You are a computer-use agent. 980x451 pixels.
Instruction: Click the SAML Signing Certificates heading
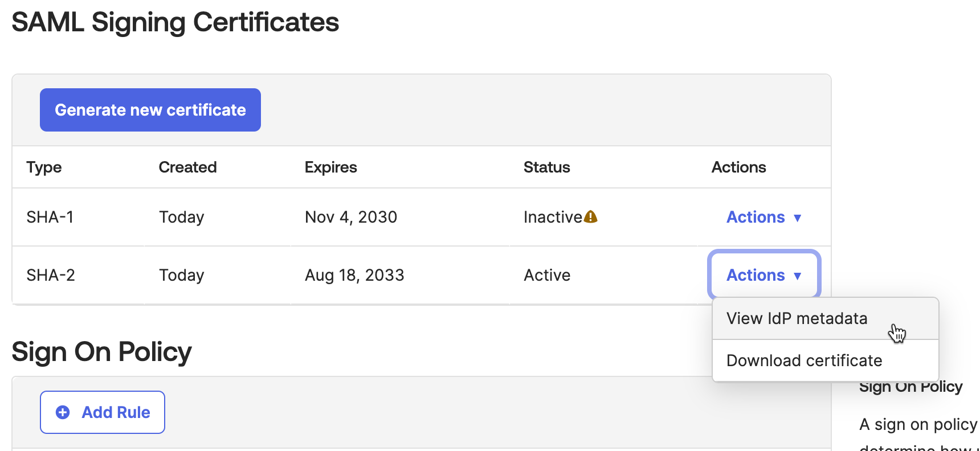click(x=175, y=23)
